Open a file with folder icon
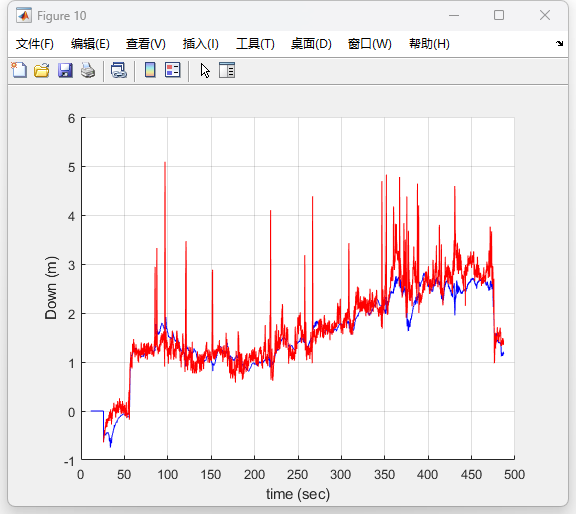 pos(42,70)
